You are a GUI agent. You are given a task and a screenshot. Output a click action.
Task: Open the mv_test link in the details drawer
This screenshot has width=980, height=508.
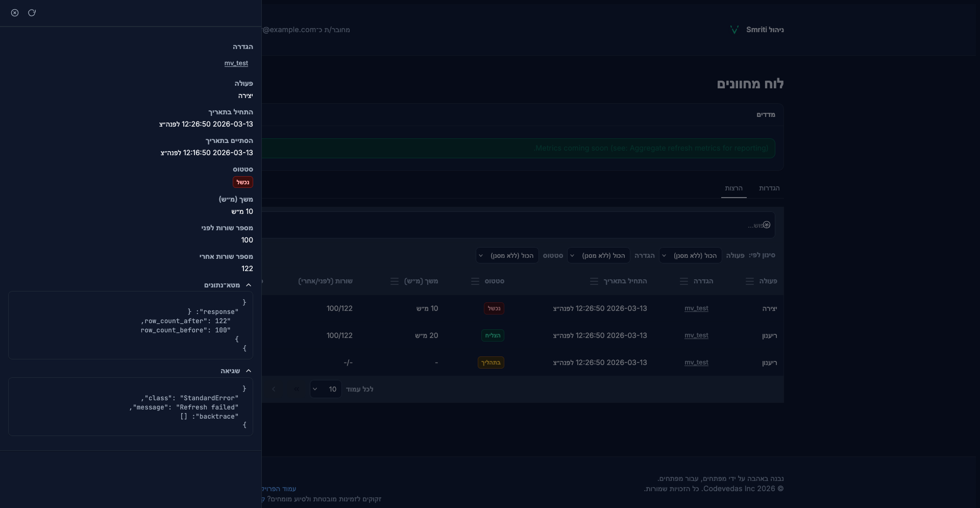(x=236, y=63)
